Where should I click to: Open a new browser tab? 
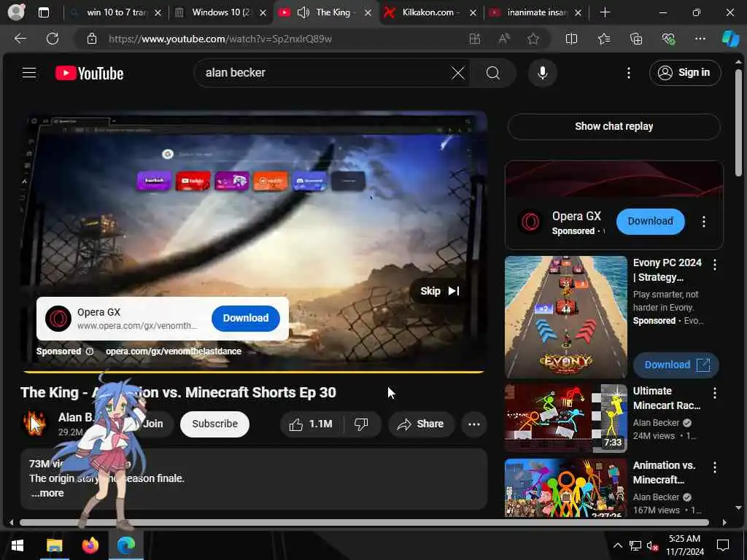(605, 12)
